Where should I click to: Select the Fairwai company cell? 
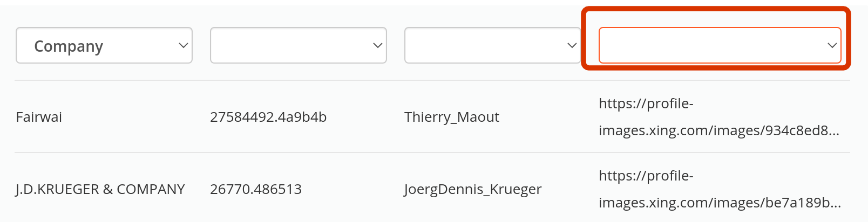pyautogui.click(x=39, y=117)
